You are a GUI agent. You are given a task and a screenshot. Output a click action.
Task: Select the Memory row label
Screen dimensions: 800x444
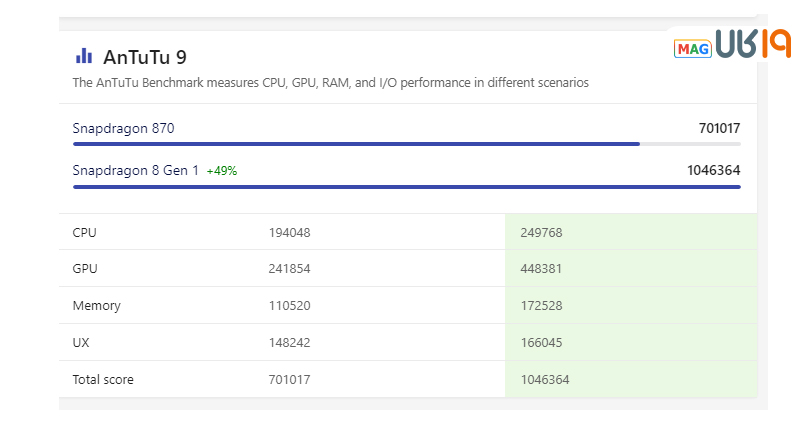[96, 306]
